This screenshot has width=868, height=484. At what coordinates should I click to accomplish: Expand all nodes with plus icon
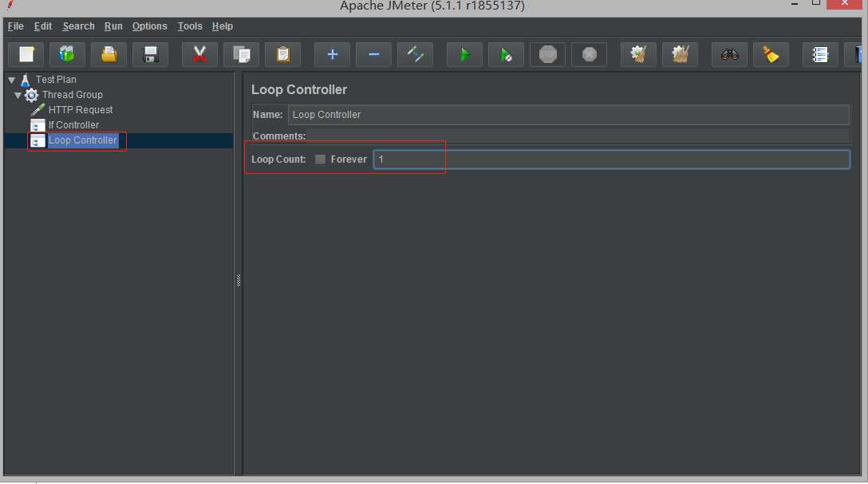point(332,54)
